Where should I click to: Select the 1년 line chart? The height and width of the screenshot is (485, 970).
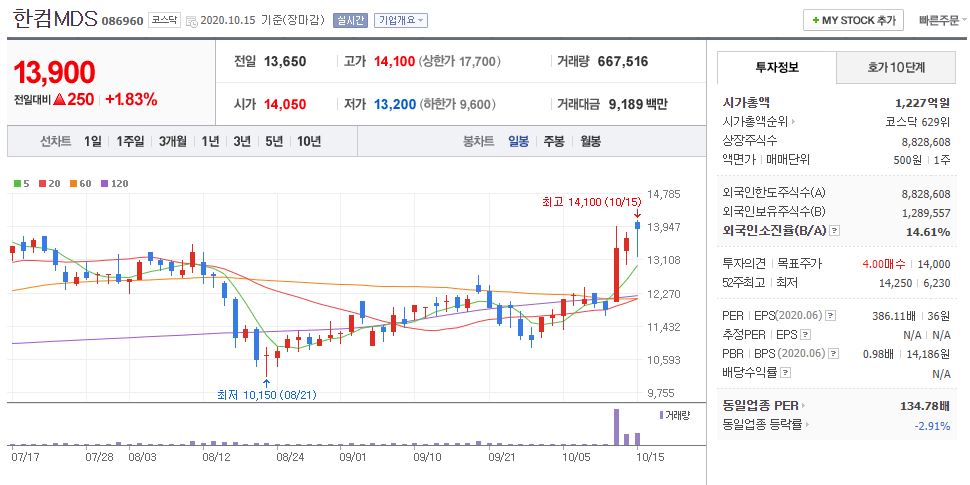coord(210,141)
